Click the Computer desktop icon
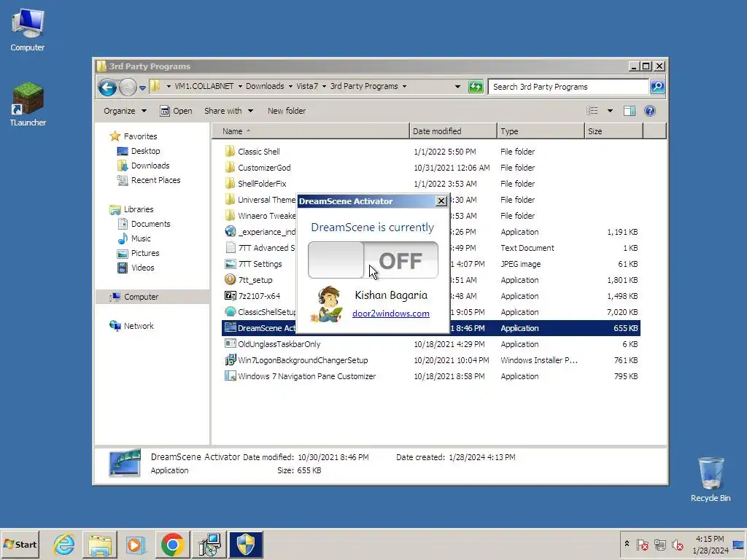The width and height of the screenshot is (747, 560). (x=28, y=29)
